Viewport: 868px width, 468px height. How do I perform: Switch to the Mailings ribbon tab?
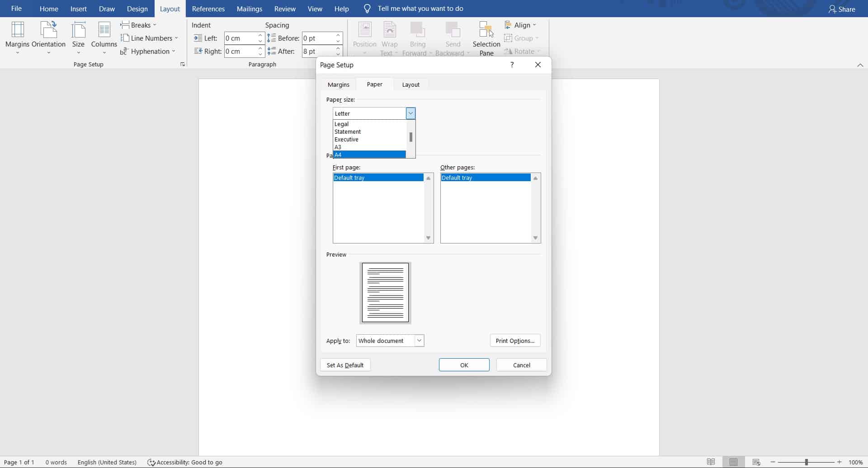click(x=250, y=9)
